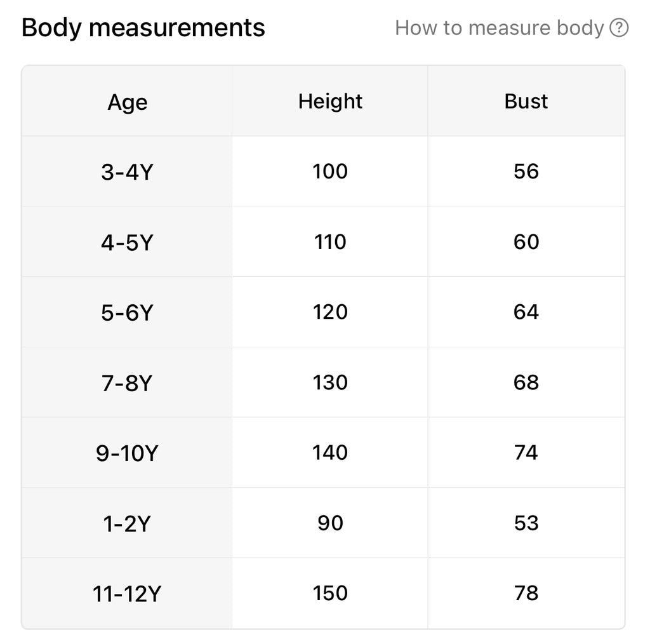Click the Body measurements heading
Screen dimensions: 650x644
pos(143,28)
